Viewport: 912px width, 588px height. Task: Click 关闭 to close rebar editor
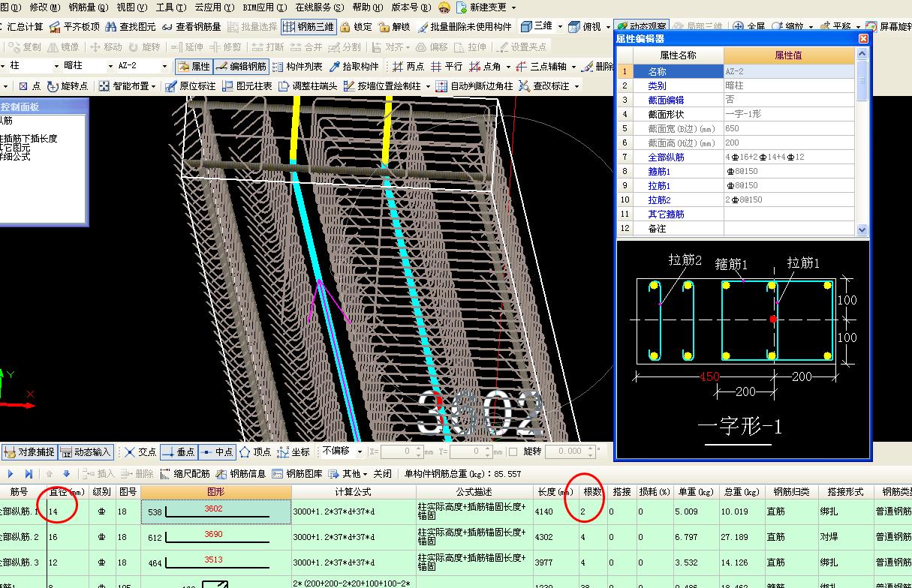click(383, 474)
